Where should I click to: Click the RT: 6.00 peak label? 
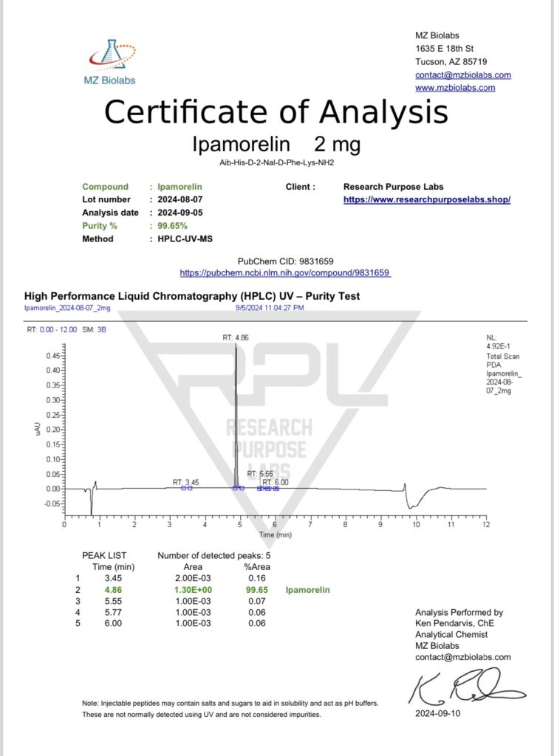[x=276, y=481]
